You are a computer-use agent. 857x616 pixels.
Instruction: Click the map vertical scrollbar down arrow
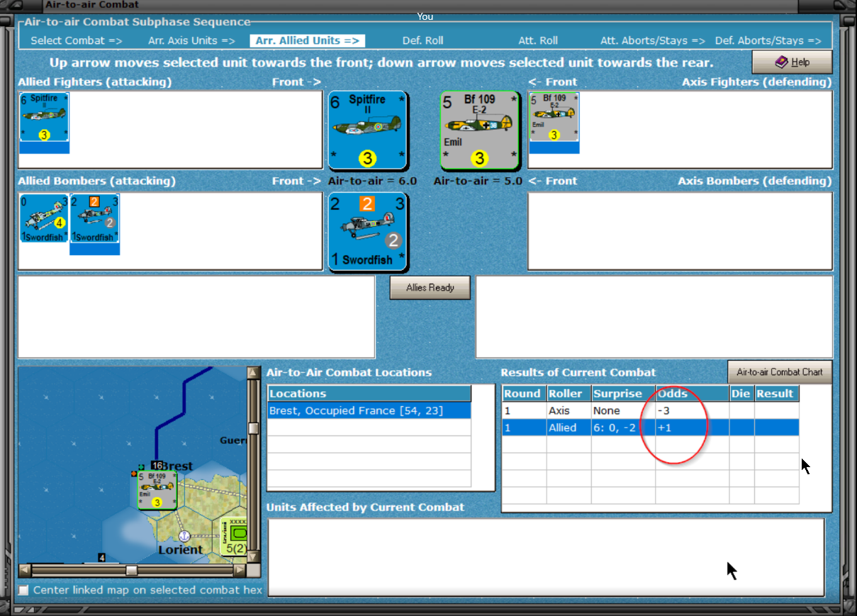tap(253, 556)
